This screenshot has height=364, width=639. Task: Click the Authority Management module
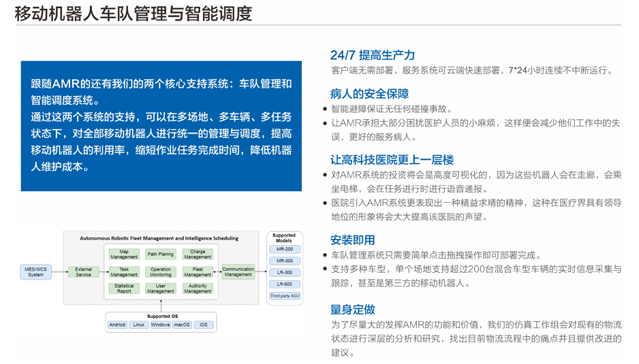click(198, 288)
